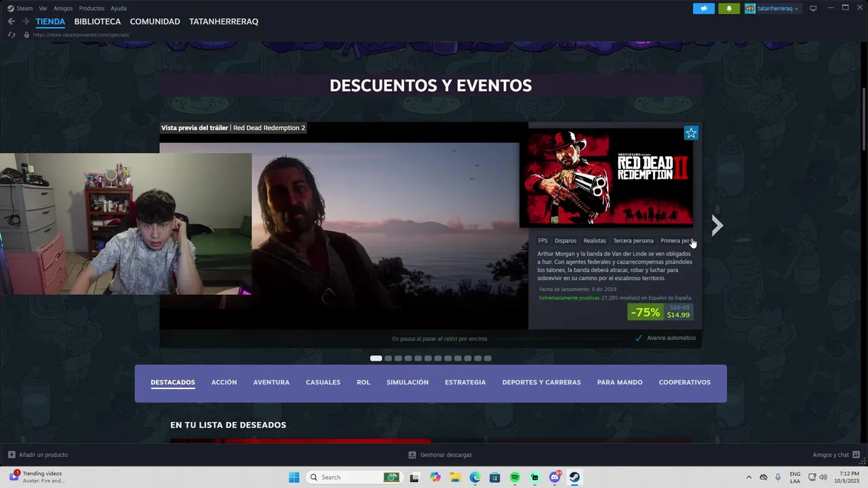868x488 pixels.
Task: Open the Amigos menu
Action: pyautogui.click(x=63, y=8)
